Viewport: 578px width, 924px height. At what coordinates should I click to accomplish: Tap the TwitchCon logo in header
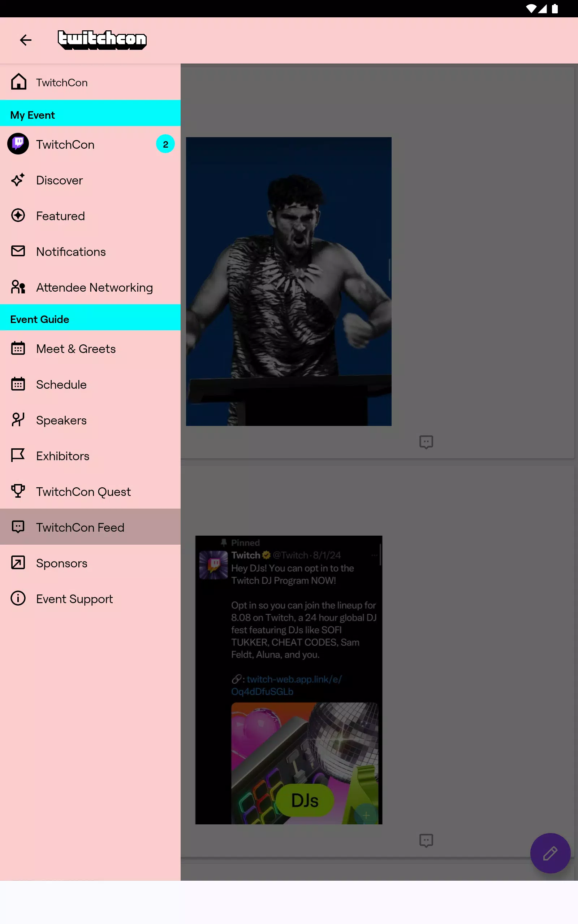[102, 40]
